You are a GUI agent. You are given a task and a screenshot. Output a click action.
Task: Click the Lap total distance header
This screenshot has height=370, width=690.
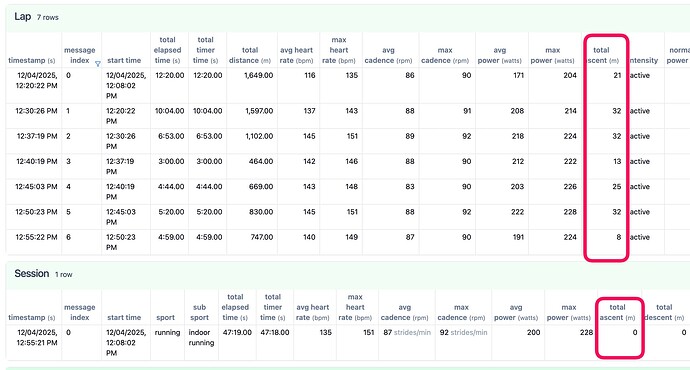pos(250,55)
